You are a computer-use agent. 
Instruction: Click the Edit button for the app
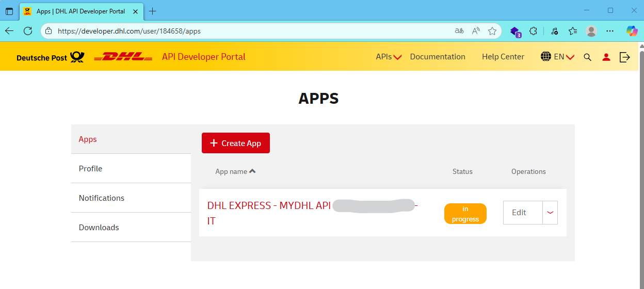tap(523, 213)
